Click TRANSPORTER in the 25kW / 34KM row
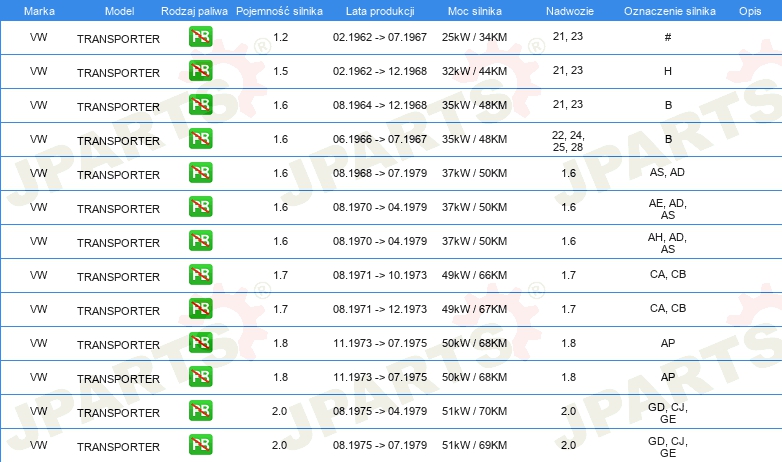The width and height of the screenshot is (782, 462). 118,39
